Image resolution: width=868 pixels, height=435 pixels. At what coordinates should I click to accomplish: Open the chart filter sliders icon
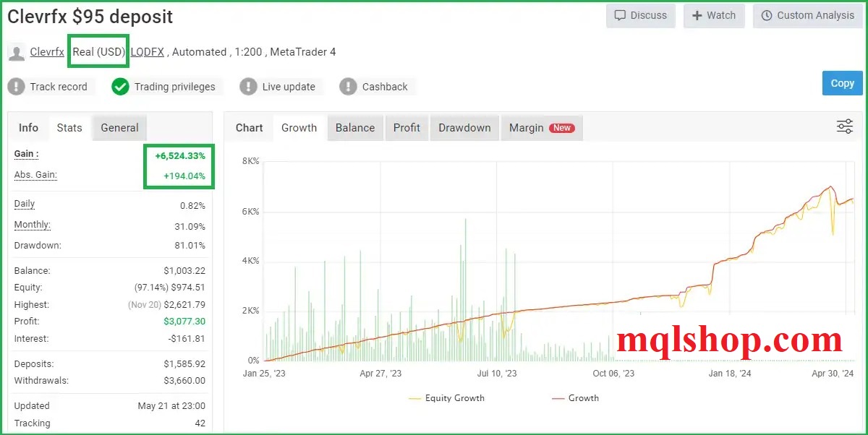pos(845,126)
